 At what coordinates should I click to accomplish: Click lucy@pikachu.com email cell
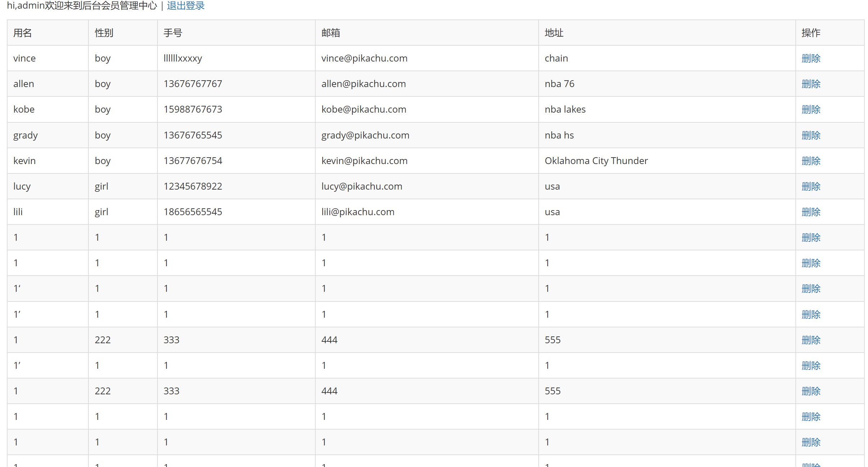pyautogui.click(x=362, y=186)
